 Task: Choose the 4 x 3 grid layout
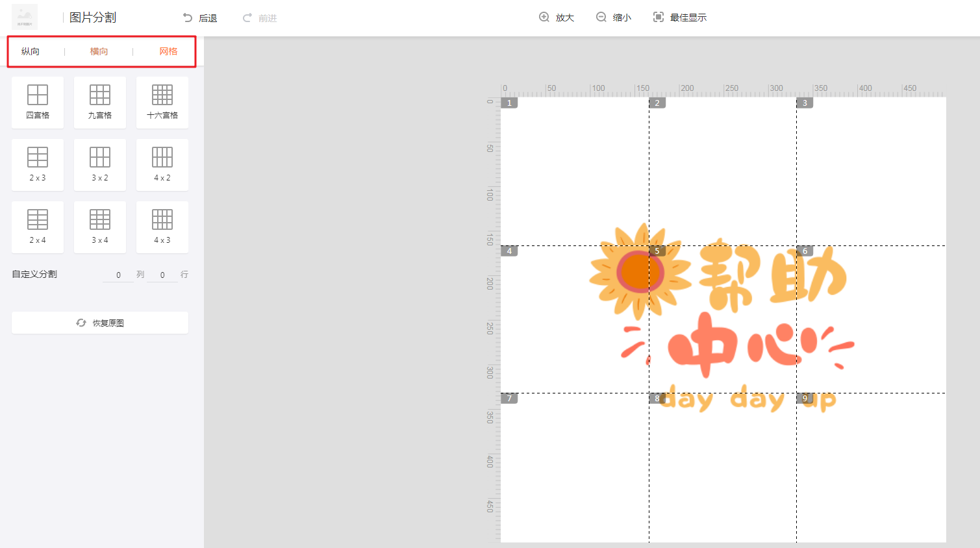162,227
